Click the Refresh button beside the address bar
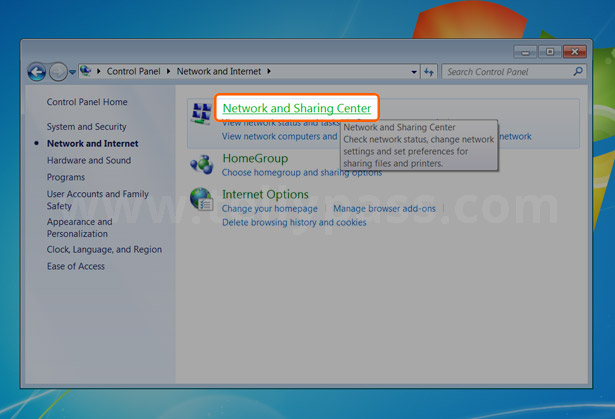Image resolution: width=615 pixels, height=419 pixels. pyautogui.click(x=429, y=72)
